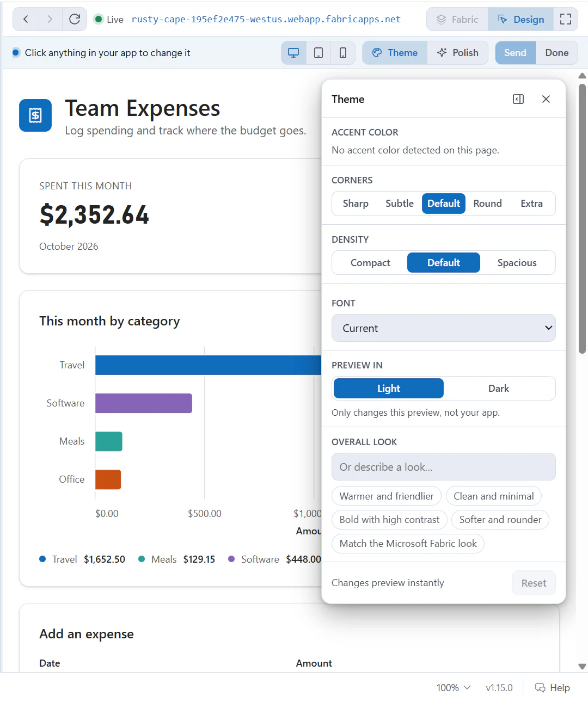Send the design changes
The height and width of the screenshot is (702, 588).
[x=515, y=53]
